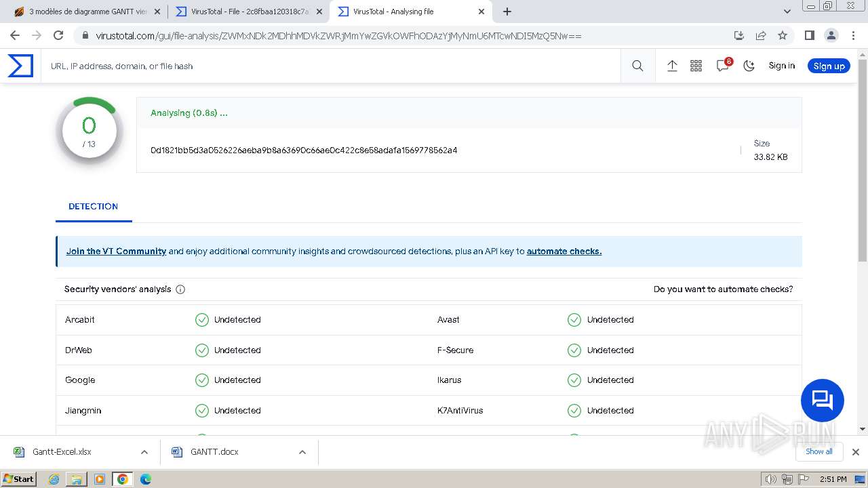Open the blue chat support bubble
868x488 pixels.
pos(822,401)
